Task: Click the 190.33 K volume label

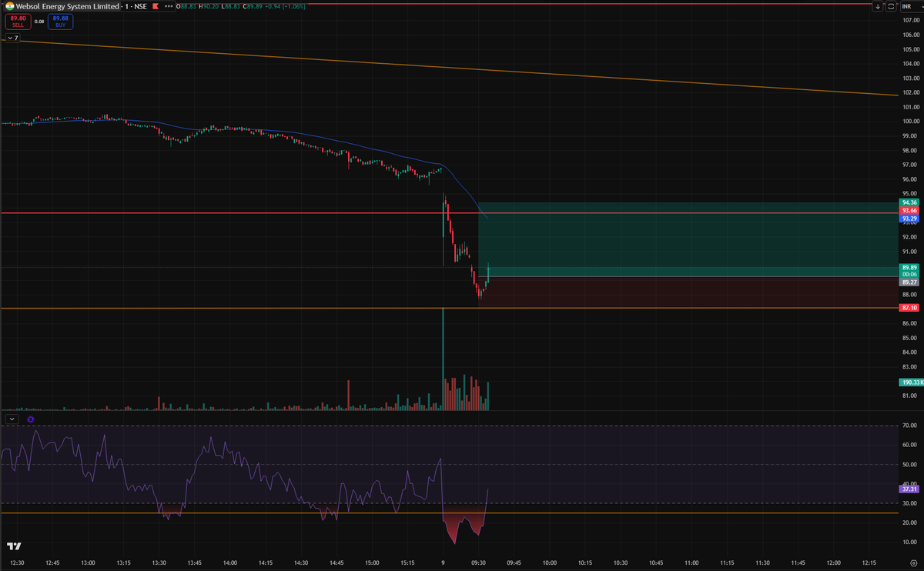Action: [x=911, y=382]
